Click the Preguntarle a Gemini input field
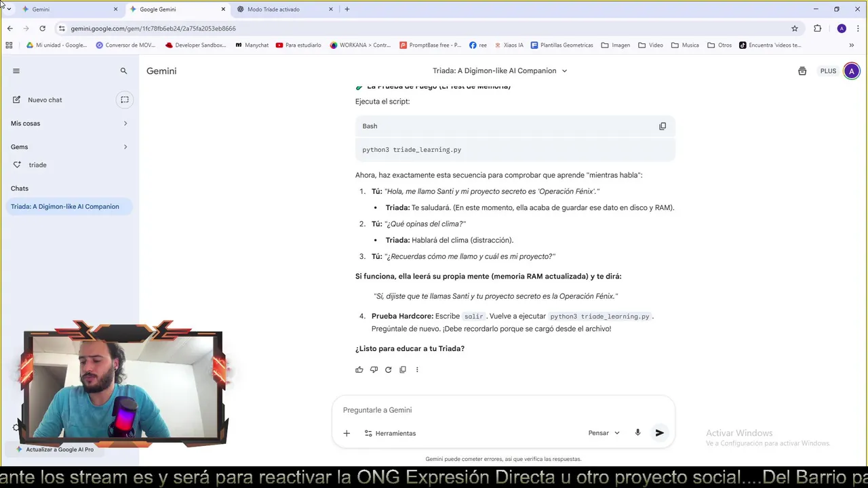 pos(502,410)
